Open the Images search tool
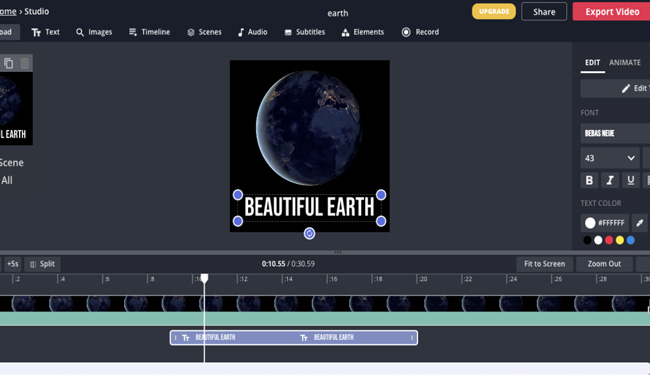This screenshot has width=650, height=375. tap(94, 32)
